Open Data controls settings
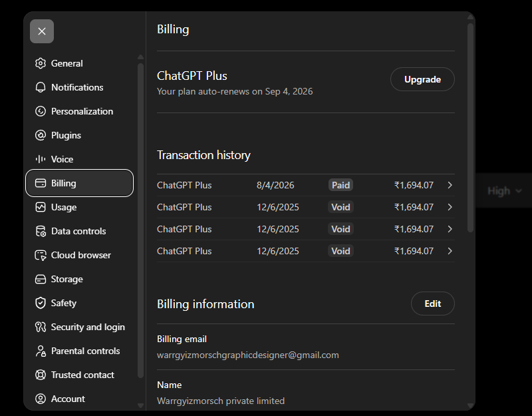 (79, 231)
